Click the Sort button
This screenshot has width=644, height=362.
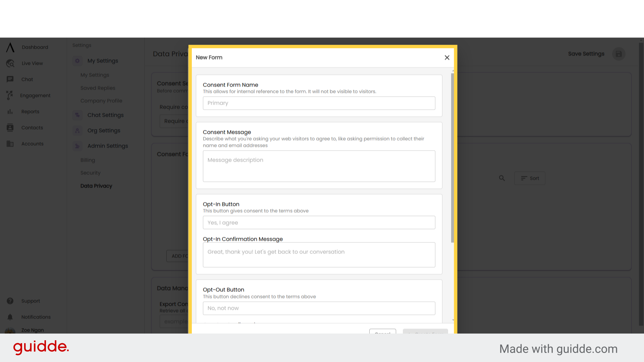(x=530, y=178)
